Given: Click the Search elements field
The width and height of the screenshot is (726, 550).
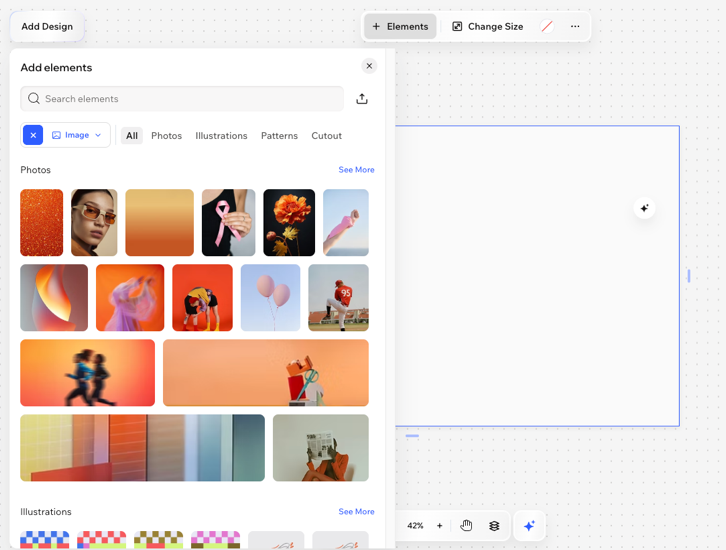Looking at the screenshot, I should [190, 99].
